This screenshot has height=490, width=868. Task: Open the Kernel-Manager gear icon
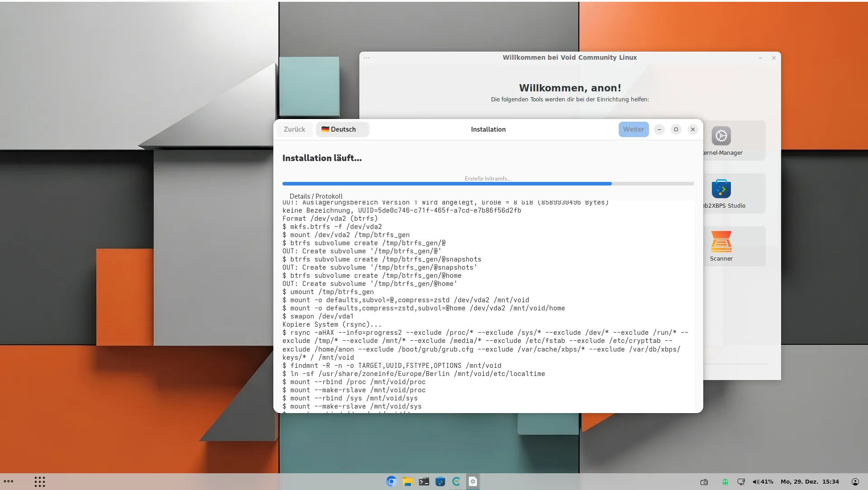(x=721, y=136)
